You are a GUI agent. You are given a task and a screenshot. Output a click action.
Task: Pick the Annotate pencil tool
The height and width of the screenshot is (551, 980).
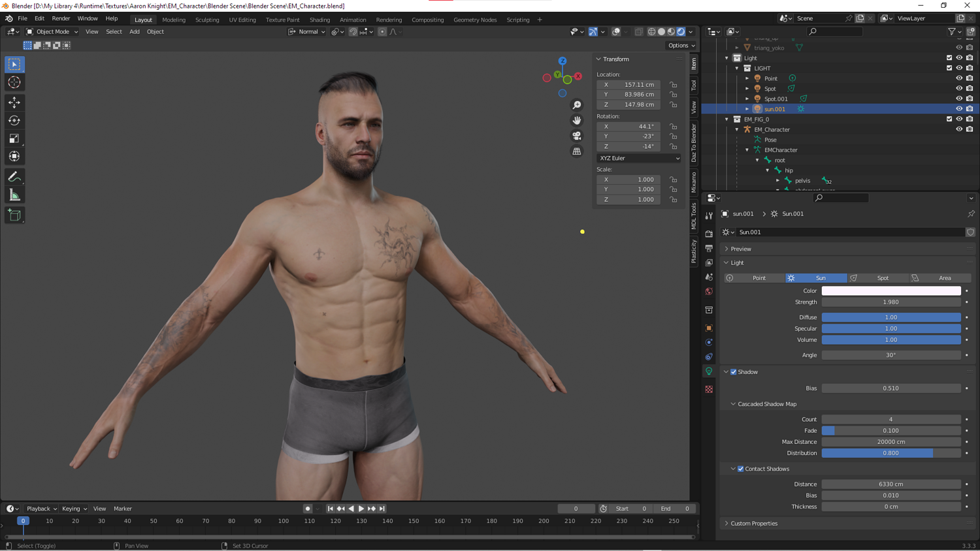(14, 177)
